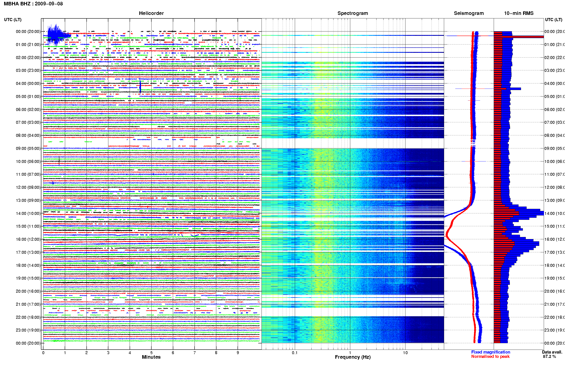This screenshot has width=588, height=368.
Task: Click the 22:00 (18:00) left time label
Action: (x=28, y=317)
